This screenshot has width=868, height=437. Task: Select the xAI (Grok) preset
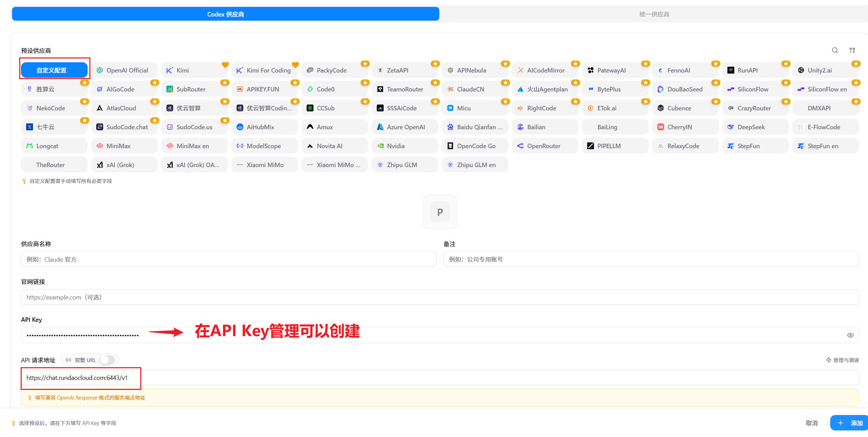click(x=124, y=165)
